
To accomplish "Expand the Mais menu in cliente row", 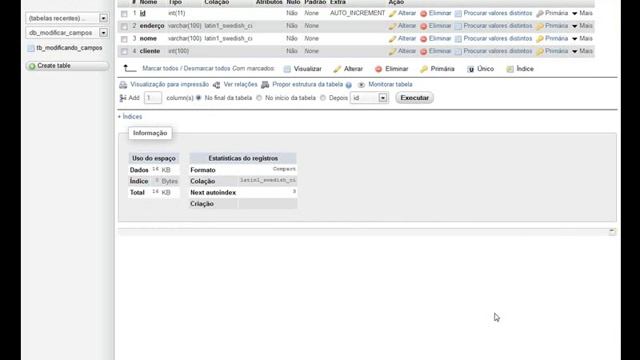I will pyautogui.click(x=582, y=51).
